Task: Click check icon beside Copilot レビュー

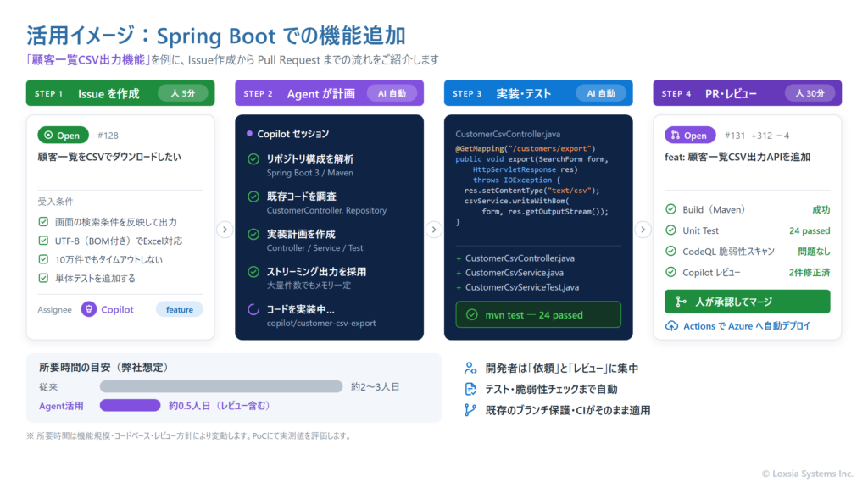Action: tap(671, 272)
